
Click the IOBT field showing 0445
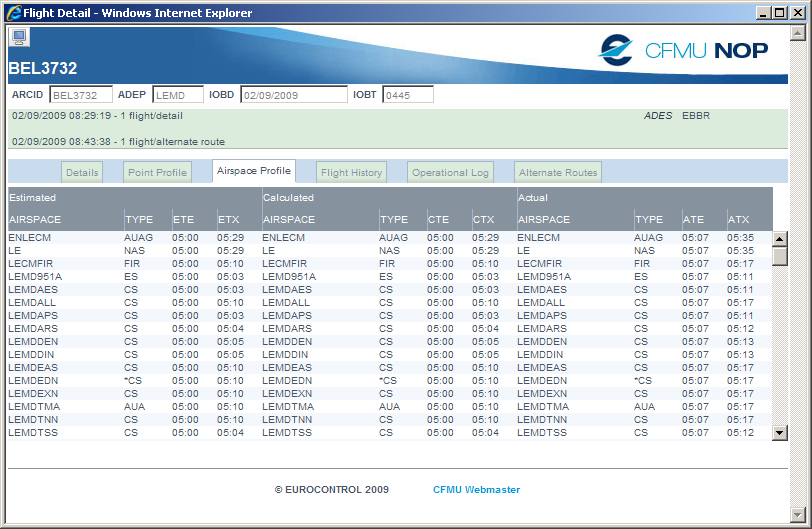click(x=407, y=95)
